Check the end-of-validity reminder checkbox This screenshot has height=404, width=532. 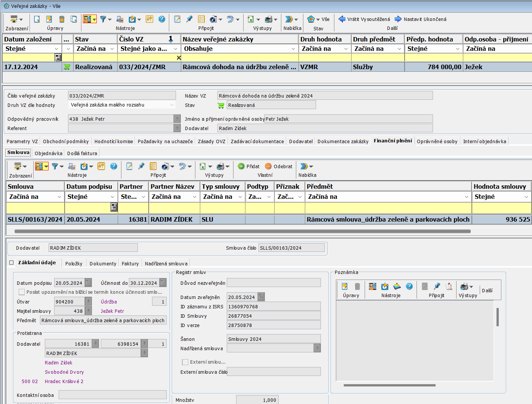click(x=22, y=292)
